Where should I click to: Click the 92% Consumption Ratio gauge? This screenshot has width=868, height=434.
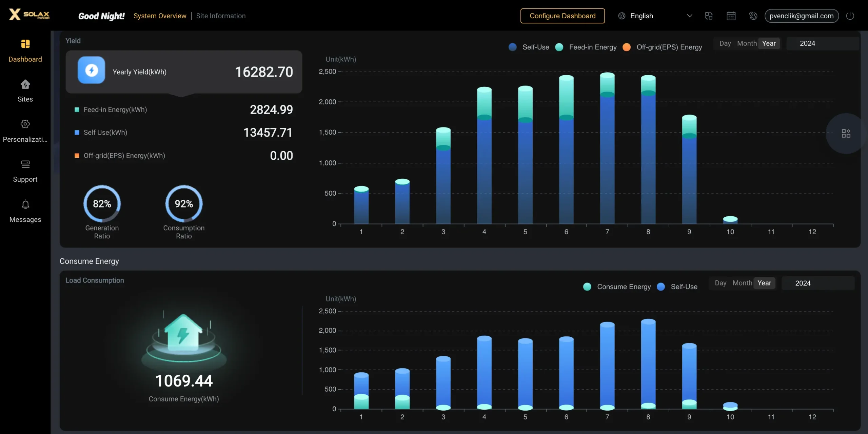point(184,203)
